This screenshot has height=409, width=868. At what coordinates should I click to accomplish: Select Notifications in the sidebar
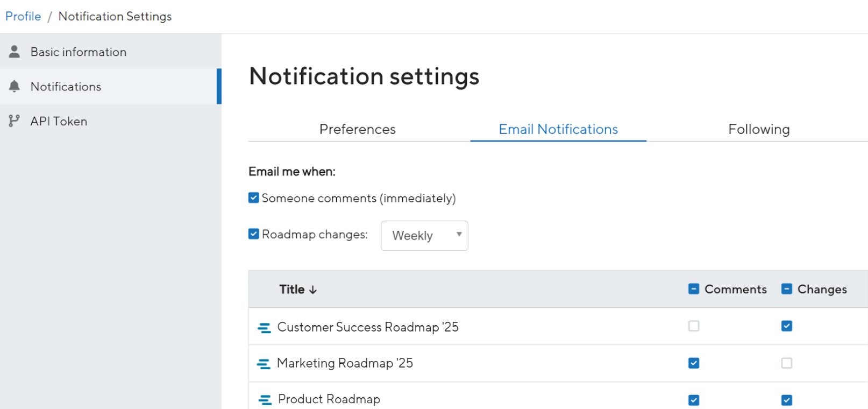(x=111, y=86)
